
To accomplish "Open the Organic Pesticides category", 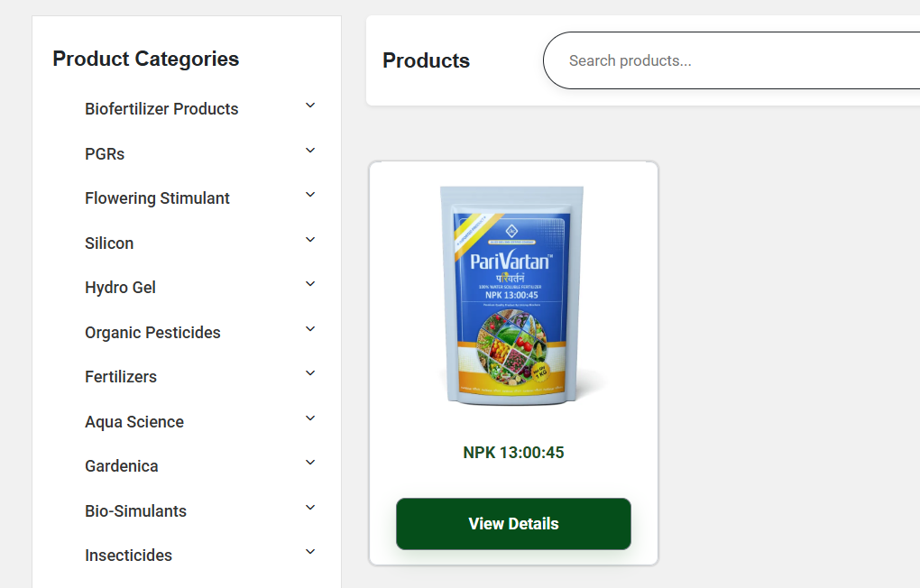I will [x=152, y=333].
